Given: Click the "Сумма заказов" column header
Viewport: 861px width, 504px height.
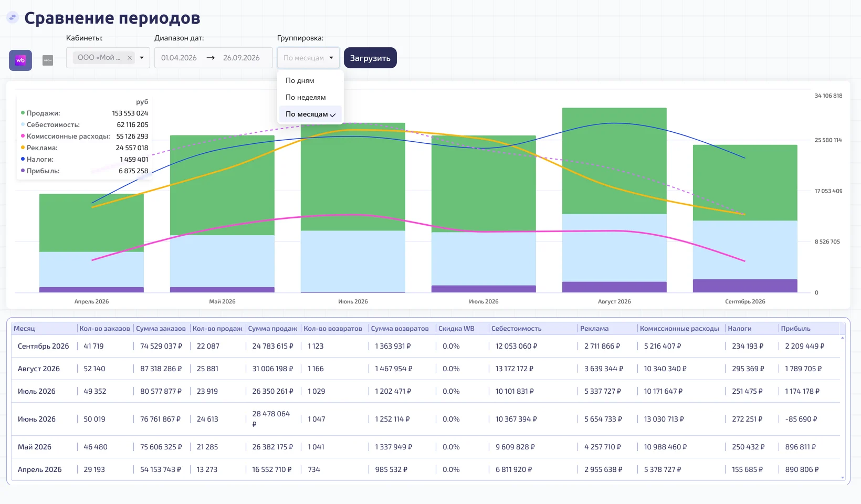Looking at the screenshot, I should coord(161,329).
